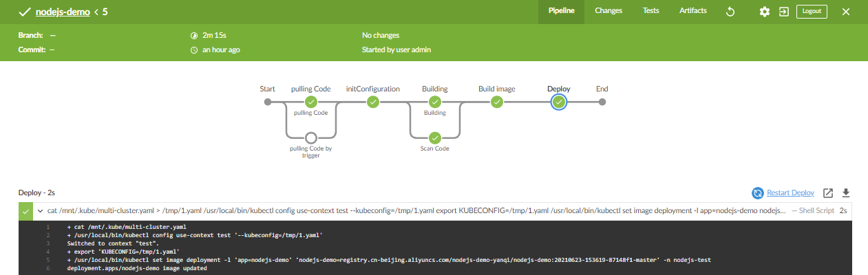Click the Restart Deploy link
The width and height of the screenshot is (868, 275).
click(x=791, y=193)
